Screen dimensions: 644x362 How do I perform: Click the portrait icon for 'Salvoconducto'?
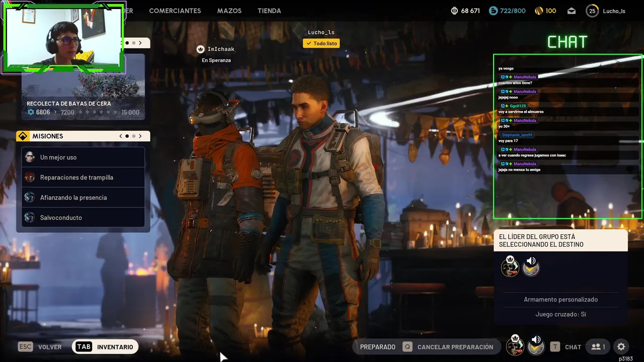[30, 217]
